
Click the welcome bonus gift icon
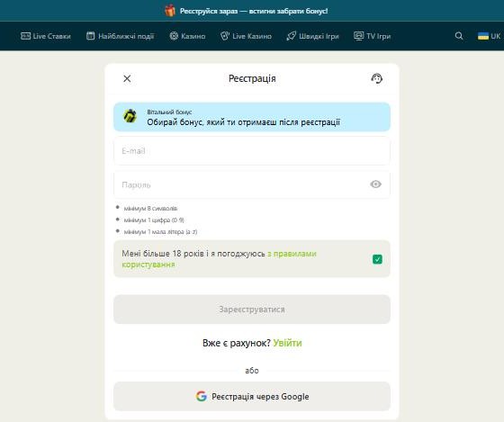click(130, 116)
